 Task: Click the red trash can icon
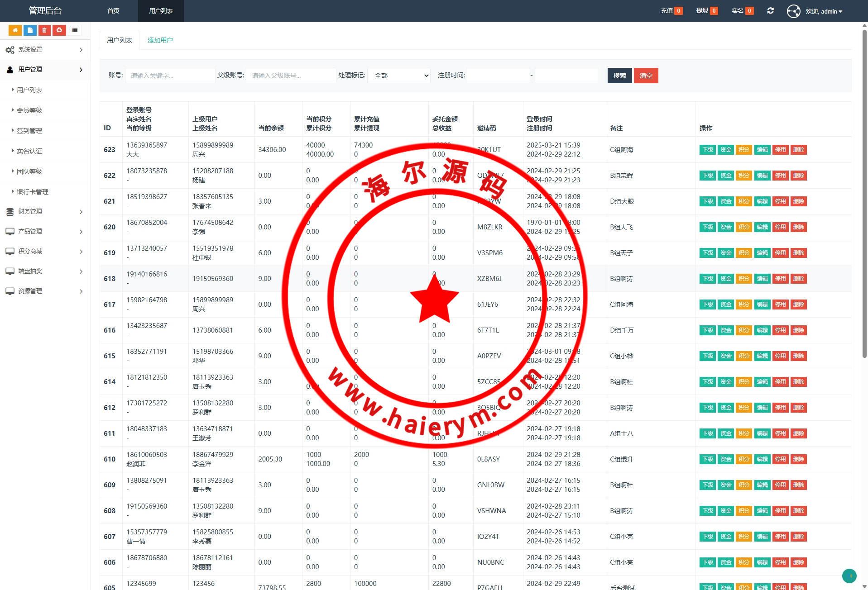pyautogui.click(x=44, y=30)
